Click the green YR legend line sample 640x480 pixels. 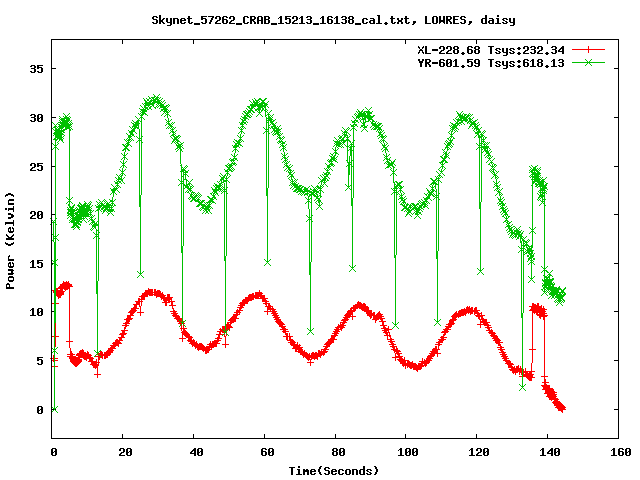[x=589, y=62]
